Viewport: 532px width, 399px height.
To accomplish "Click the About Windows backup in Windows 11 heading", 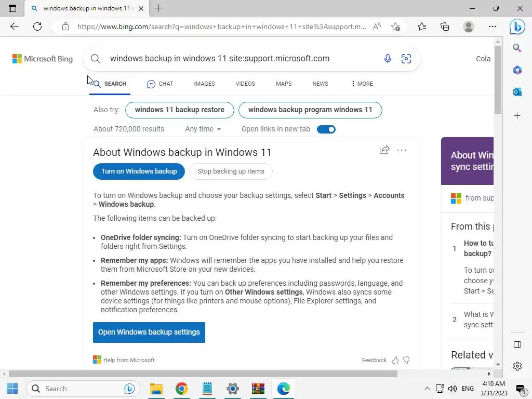I will (182, 152).
